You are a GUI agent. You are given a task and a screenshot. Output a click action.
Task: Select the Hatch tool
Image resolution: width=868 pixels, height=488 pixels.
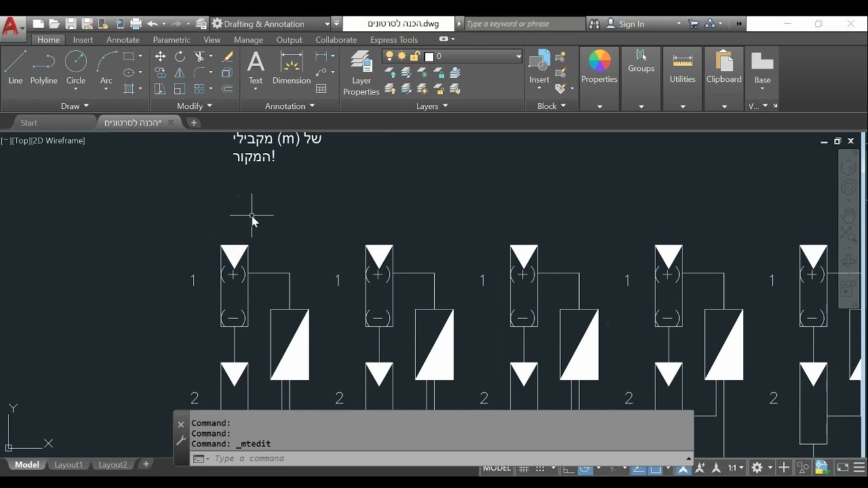(x=129, y=89)
